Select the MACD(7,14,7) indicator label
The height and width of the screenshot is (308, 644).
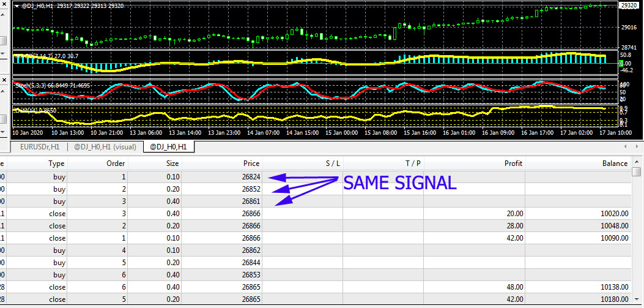(46, 56)
